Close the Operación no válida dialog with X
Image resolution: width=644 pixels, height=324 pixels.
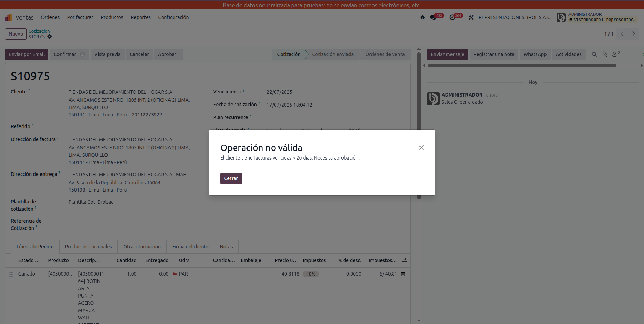coord(421,148)
